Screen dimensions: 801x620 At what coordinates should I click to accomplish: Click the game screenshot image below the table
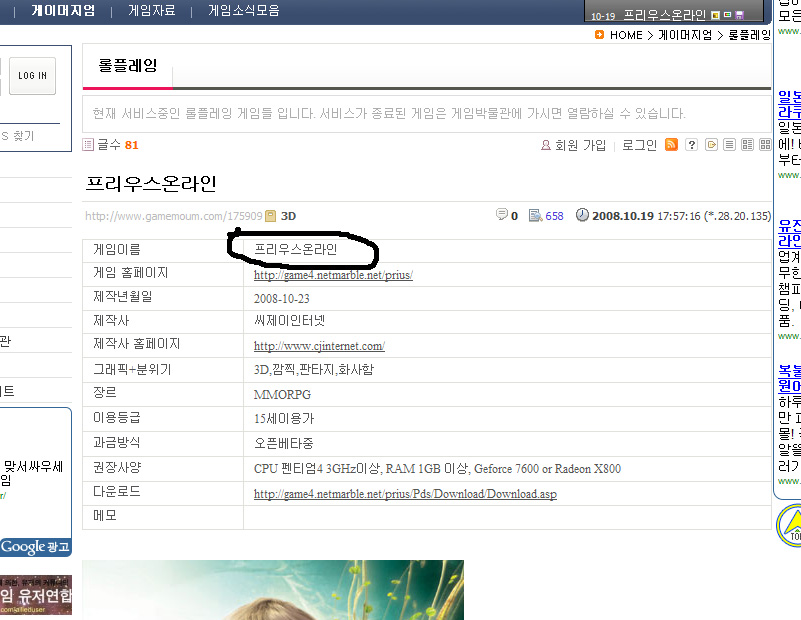(x=272, y=590)
